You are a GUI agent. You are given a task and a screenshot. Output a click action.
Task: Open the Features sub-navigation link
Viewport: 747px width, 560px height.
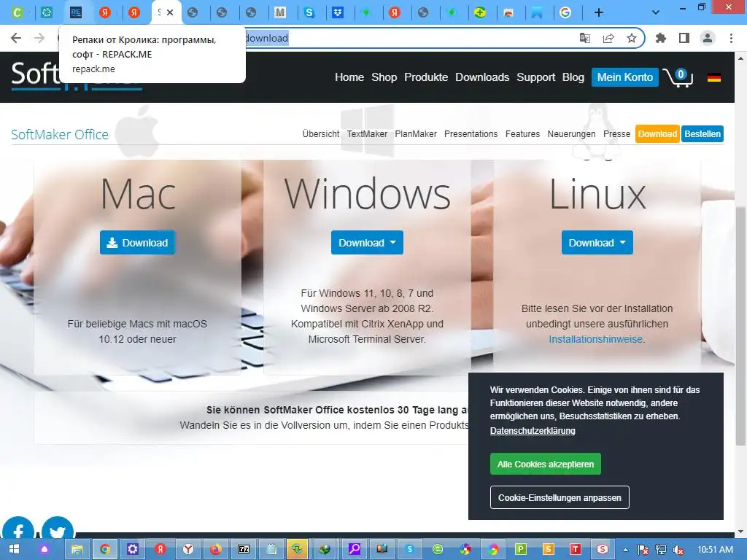(522, 134)
